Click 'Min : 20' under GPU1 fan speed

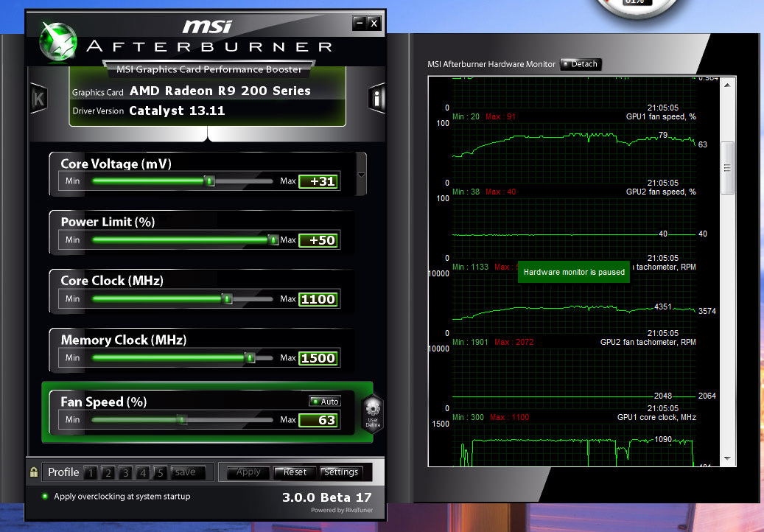tap(466, 116)
